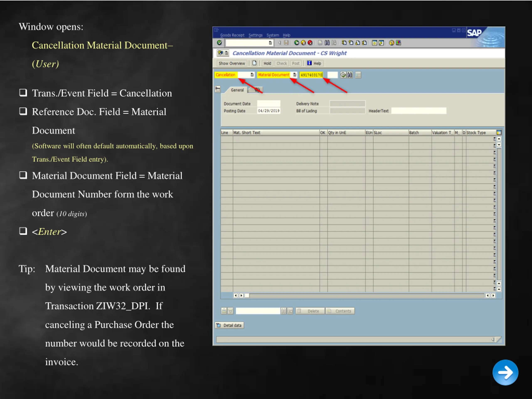Click the item table vertical scrollbar
The height and width of the screenshot is (399, 532).
click(x=499, y=214)
